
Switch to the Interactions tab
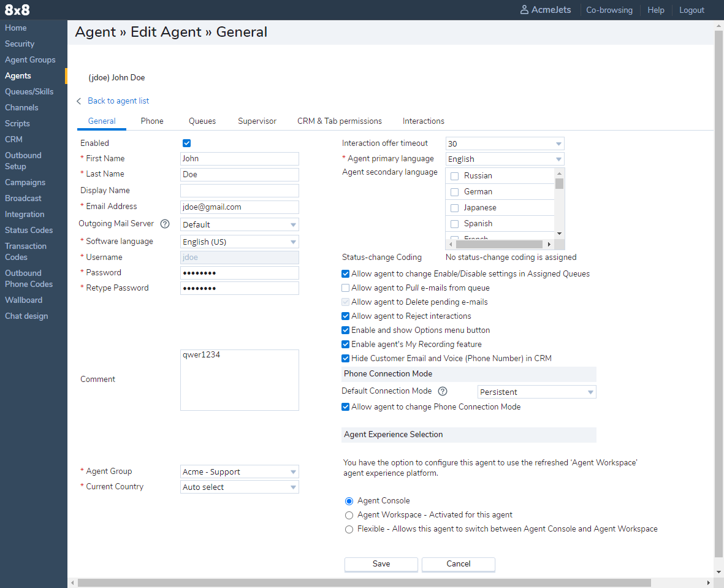(x=424, y=121)
